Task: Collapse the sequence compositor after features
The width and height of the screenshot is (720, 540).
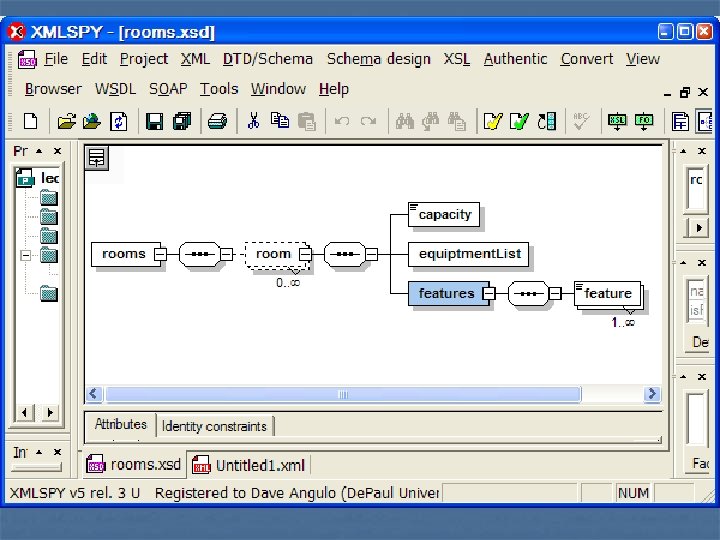Action: coord(555,293)
